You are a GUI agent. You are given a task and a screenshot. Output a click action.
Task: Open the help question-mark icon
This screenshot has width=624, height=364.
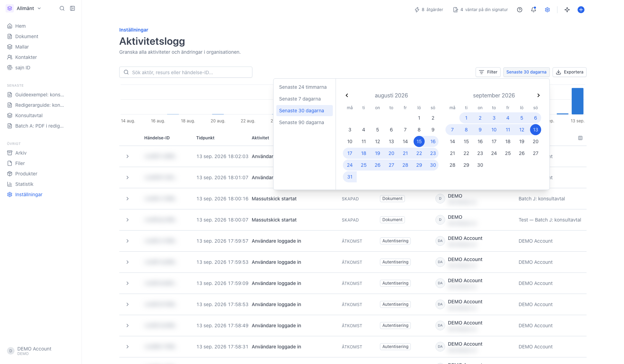pos(520,10)
